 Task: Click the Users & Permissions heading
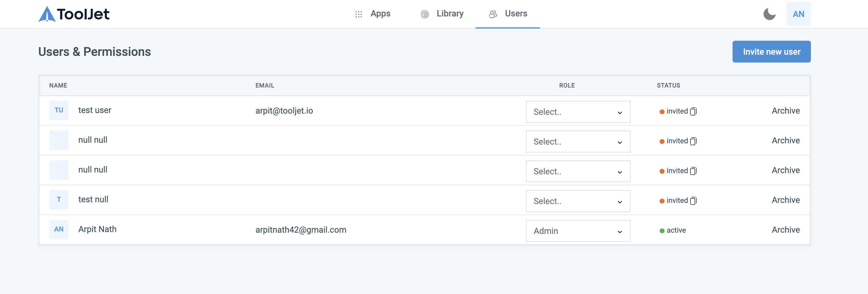[94, 52]
